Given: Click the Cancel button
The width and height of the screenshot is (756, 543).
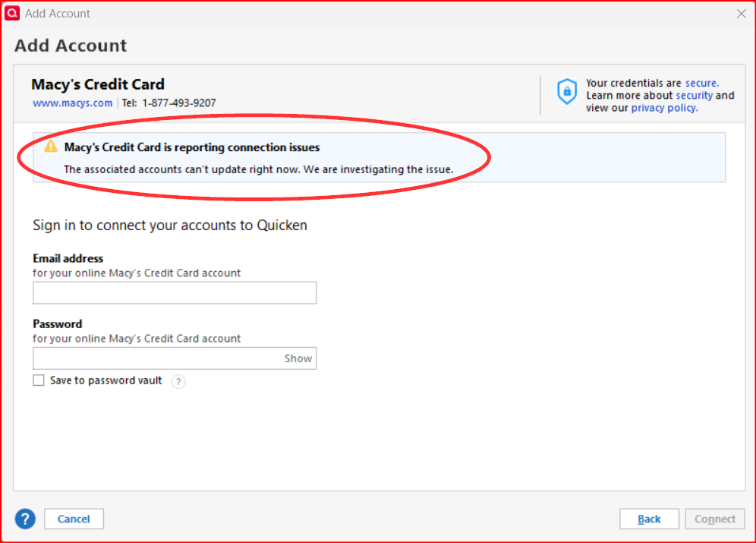Looking at the screenshot, I should click(74, 519).
